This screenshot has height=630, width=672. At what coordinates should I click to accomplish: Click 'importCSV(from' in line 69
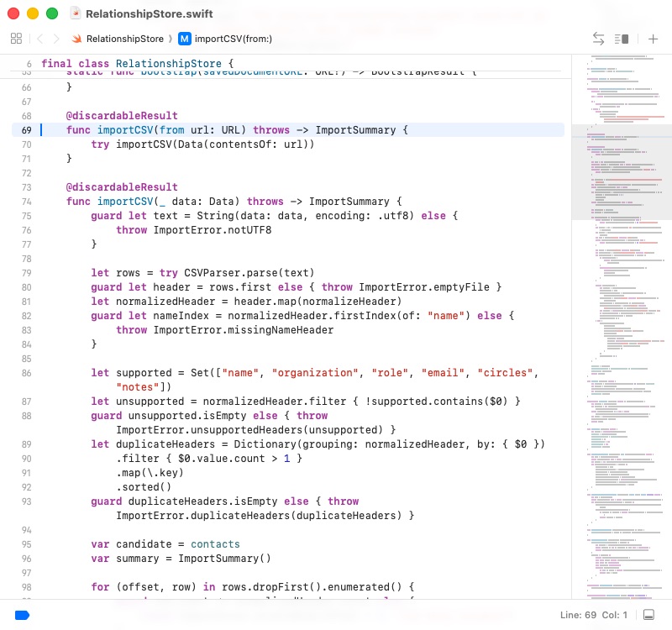point(140,130)
